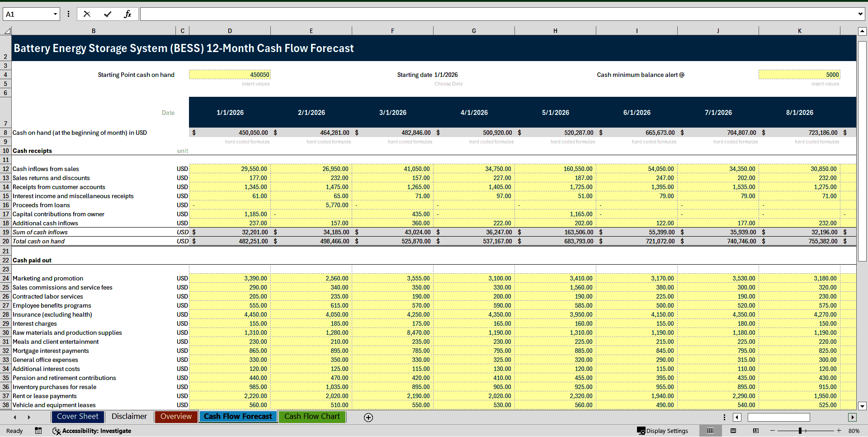Open Display Settings from the status bar
868x437 pixels.
[663, 431]
